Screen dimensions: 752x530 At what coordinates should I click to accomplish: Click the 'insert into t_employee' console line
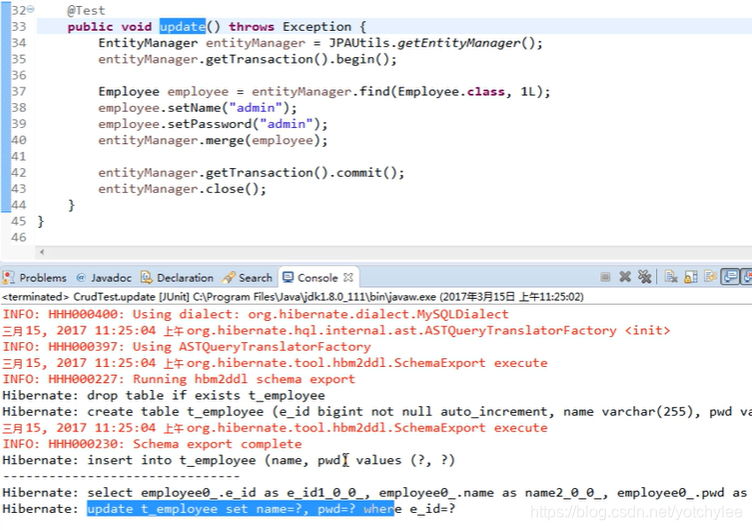[x=229, y=460]
